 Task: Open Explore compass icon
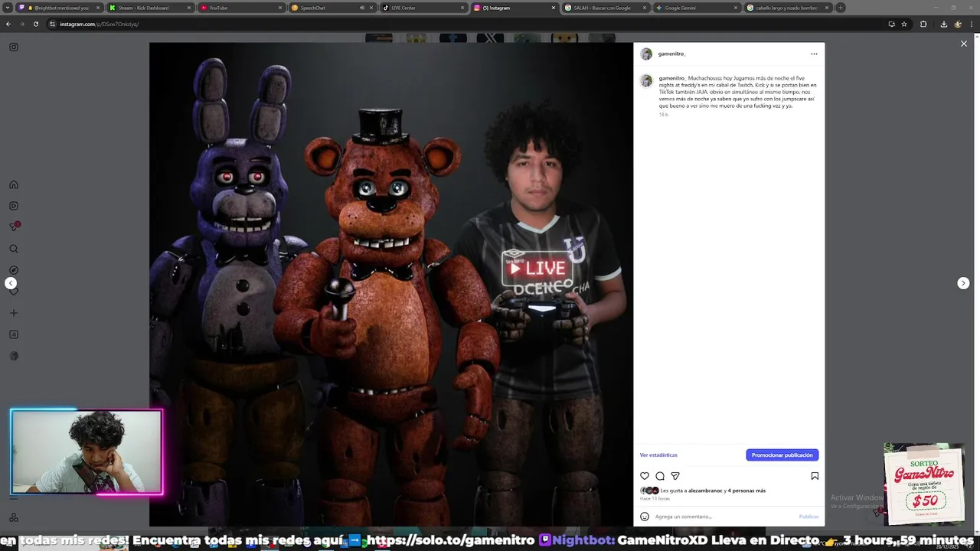point(14,270)
